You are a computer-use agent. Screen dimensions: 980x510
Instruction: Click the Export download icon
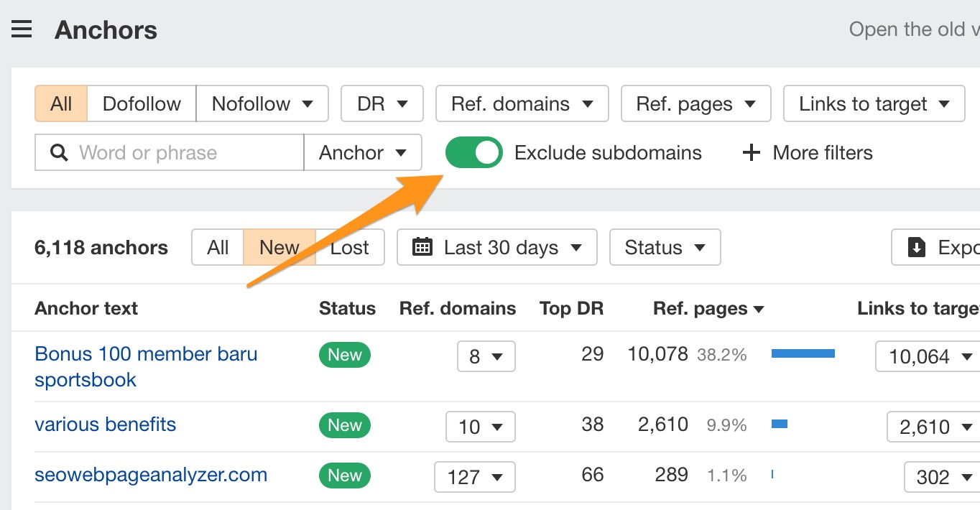(917, 248)
